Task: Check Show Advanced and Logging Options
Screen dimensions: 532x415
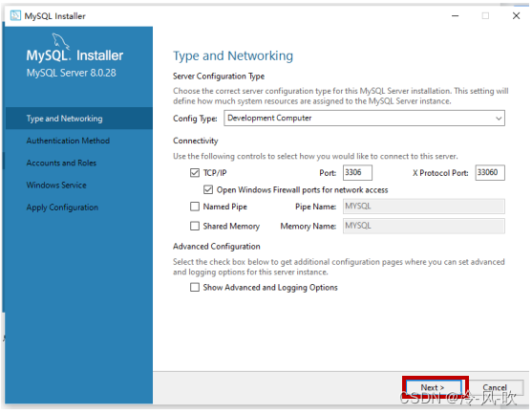Action: point(195,287)
